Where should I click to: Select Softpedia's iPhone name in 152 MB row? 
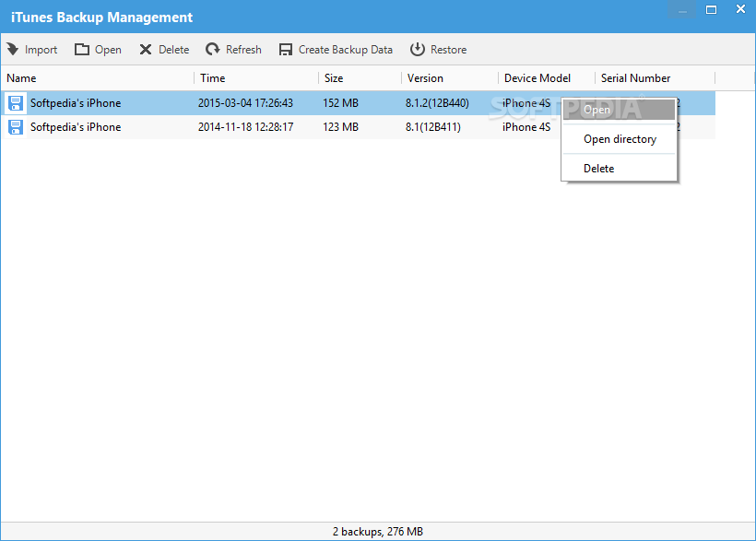(x=76, y=103)
